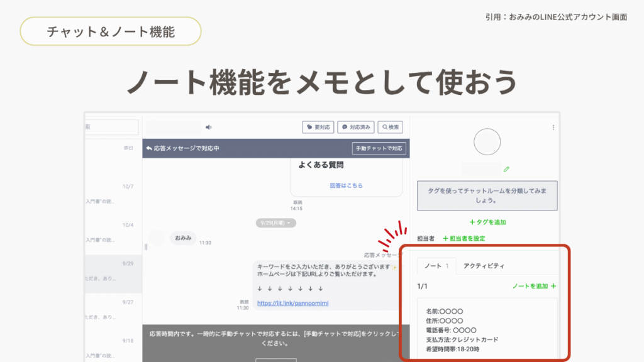Switch to the アクティビティ tab
This screenshot has height=362, width=644.
coord(484,266)
